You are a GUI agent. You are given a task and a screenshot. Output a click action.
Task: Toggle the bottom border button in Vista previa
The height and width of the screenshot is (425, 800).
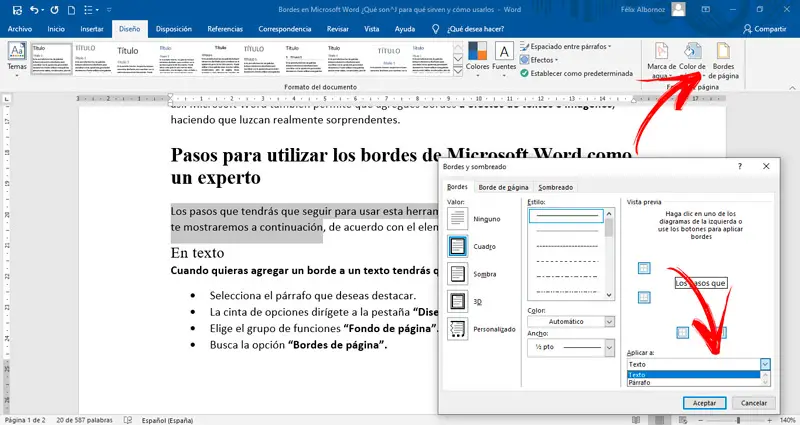point(644,297)
